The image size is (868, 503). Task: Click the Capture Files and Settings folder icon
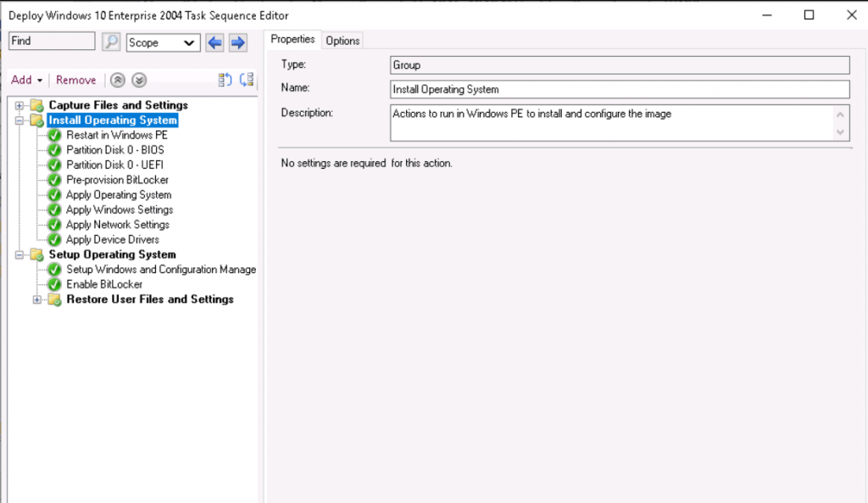tap(37, 105)
